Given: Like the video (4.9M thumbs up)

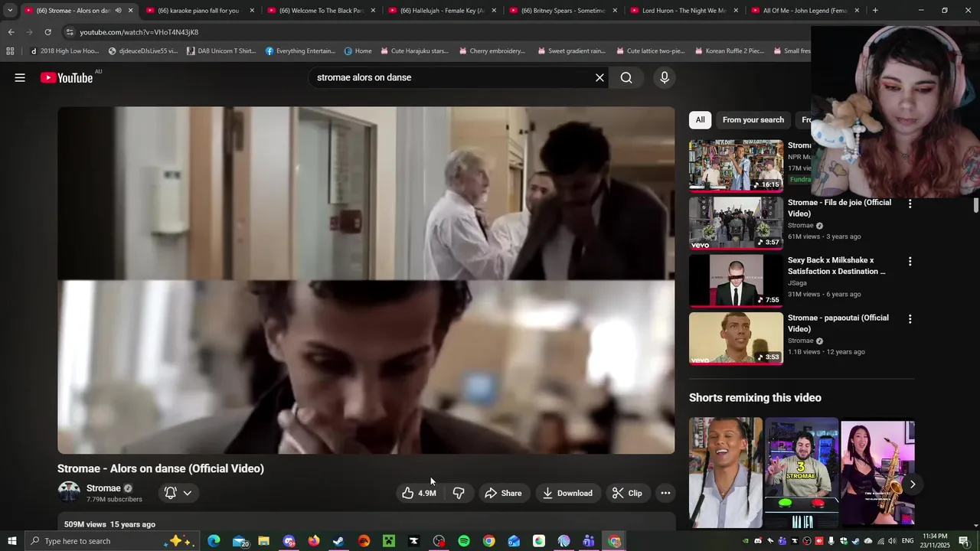Looking at the screenshot, I should (420, 493).
